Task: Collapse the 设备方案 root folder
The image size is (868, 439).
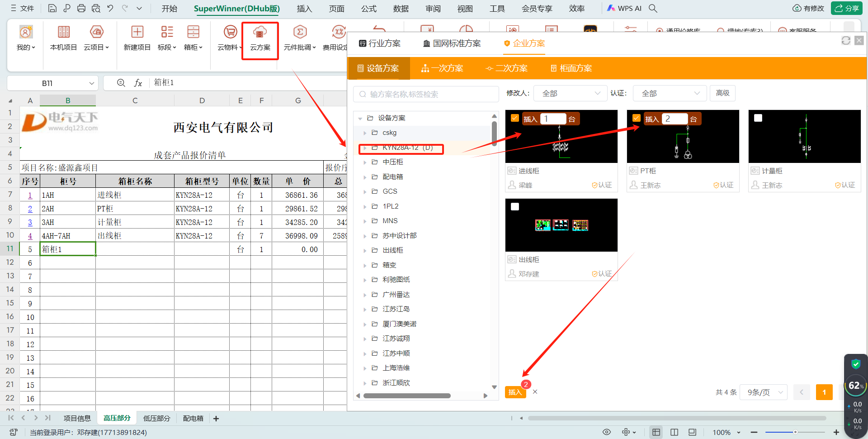Action: pyautogui.click(x=360, y=118)
